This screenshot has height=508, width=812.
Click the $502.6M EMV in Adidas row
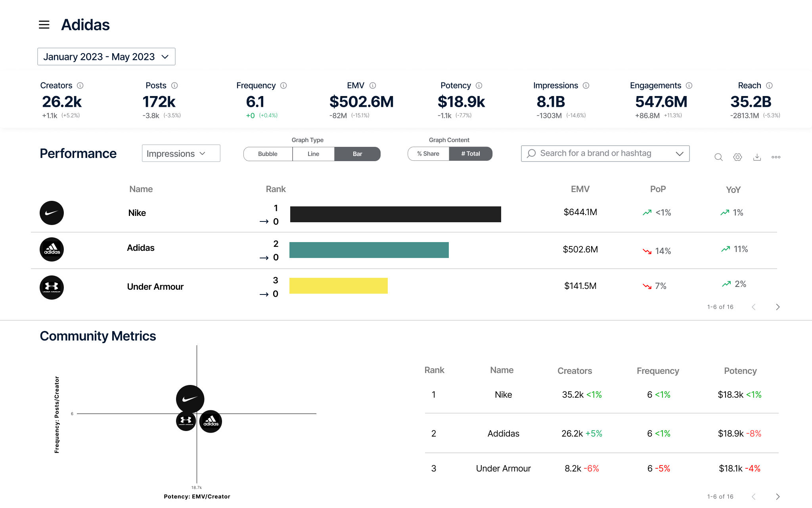click(580, 250)
